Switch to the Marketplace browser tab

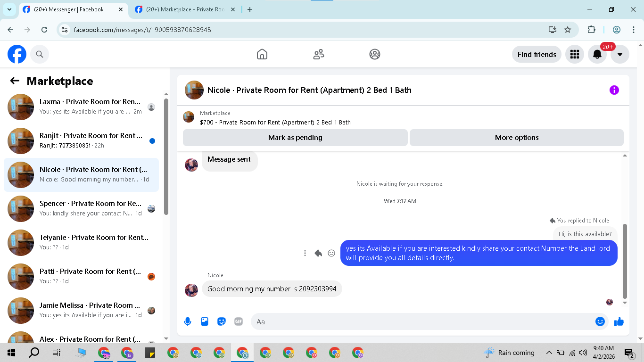point(185,9)
